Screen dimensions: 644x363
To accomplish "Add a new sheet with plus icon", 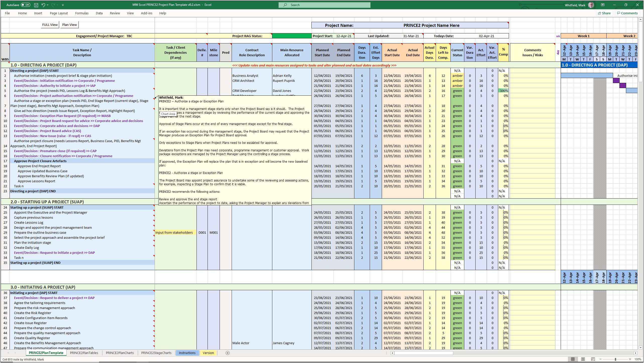I will pos(228,353).
